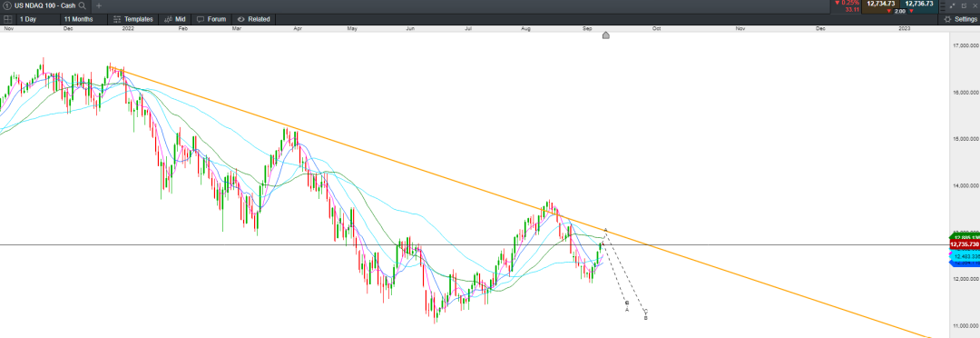Open the Forum panel
The width and height of the screenshot is (980, 338).
click(x=211, y=19)
